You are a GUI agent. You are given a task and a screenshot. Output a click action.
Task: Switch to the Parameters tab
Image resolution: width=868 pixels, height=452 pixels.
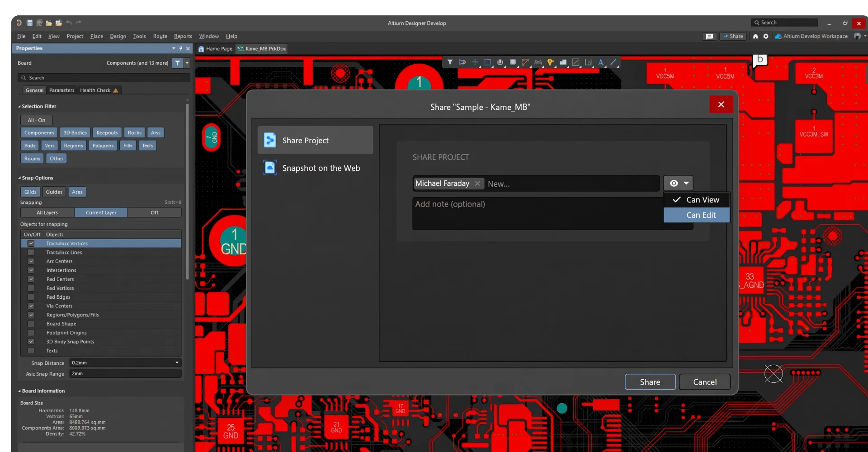tap(61, 90)
